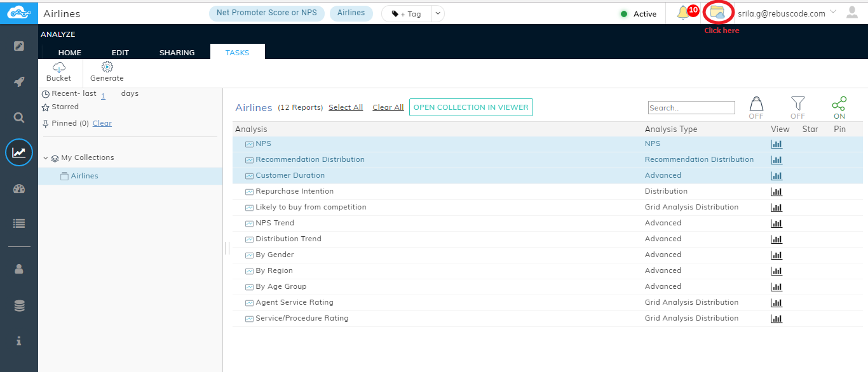This screenshot has height=372, width=868.
Task: Open the dashboard gauge sidebar icon
Action: pos(19,189)
